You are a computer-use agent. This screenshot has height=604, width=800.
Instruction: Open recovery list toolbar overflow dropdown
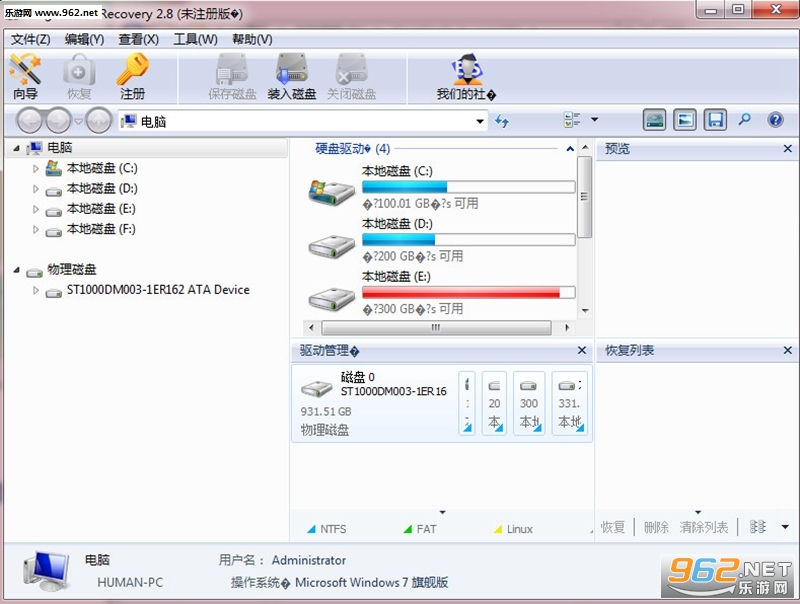(785, 527)
